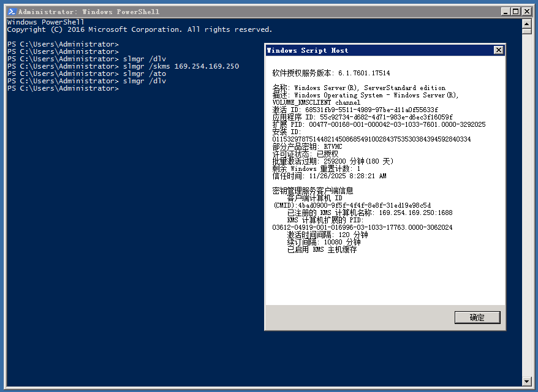Click the 名称 Windows Server ServerStandard edition line

click(359, 88)
